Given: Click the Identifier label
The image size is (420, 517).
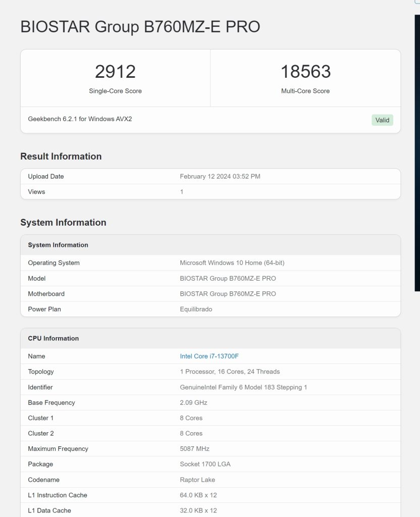Looking at the screenshot, I should pos(40,387).
